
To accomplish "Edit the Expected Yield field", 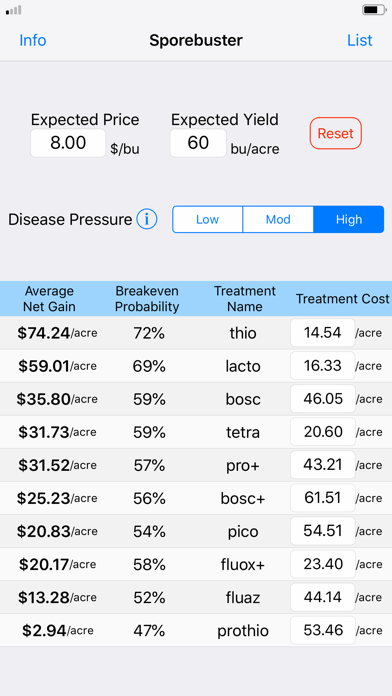I will coord(198,143).
